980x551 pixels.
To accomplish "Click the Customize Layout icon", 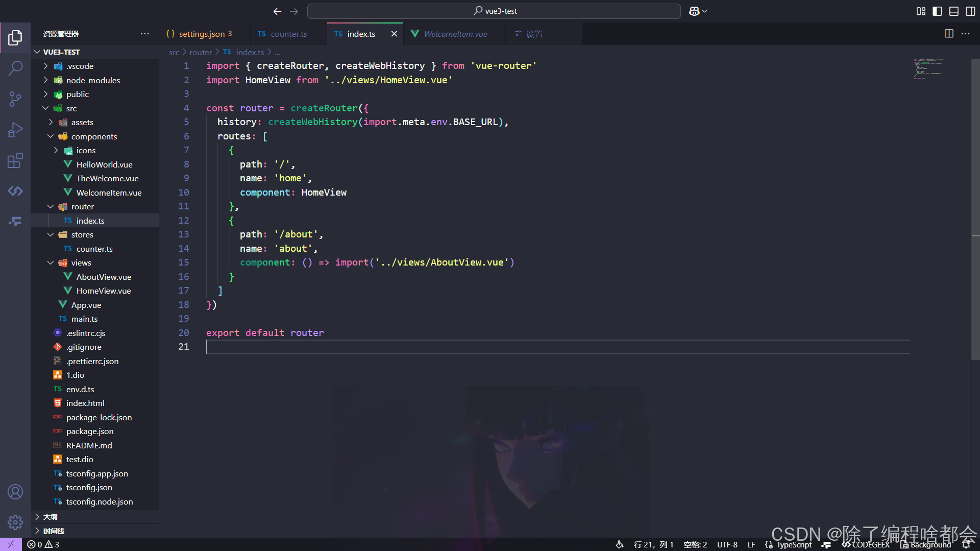I will point(921,11).
